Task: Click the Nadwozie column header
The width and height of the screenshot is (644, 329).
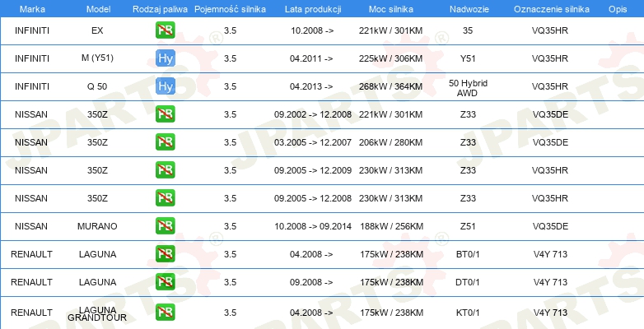Action: click(469, 9)
